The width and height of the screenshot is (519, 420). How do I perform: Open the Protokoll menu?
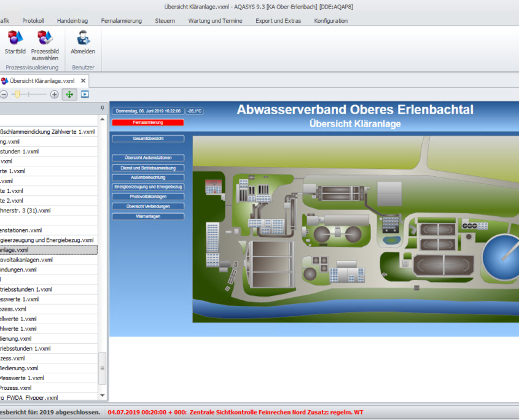click(33, 20)
